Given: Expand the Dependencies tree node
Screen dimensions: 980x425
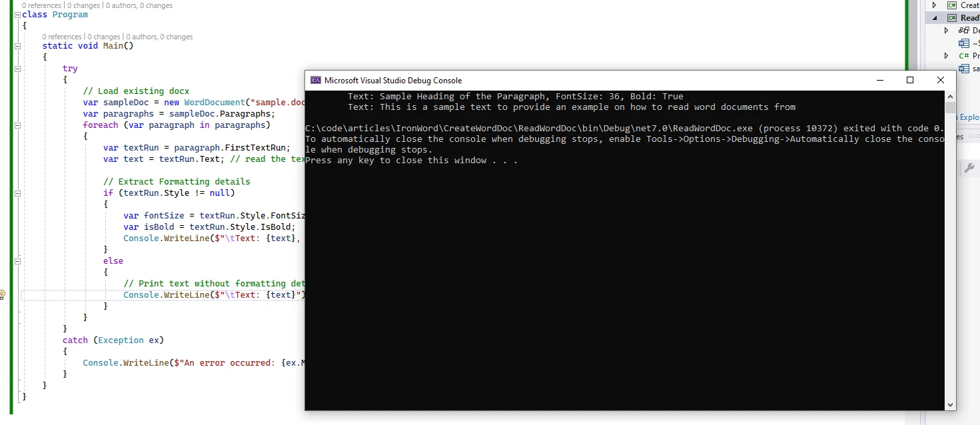Looking at the screenshot, I should point(946,31).
